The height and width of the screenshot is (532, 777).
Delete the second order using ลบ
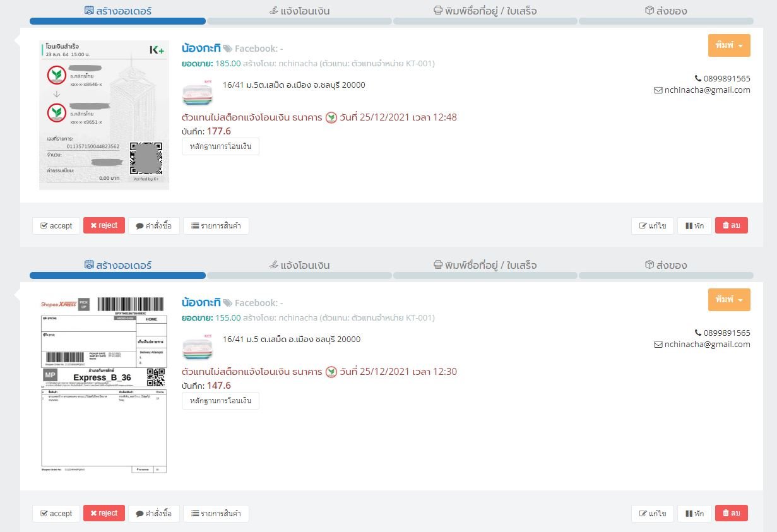pos(731,514)
